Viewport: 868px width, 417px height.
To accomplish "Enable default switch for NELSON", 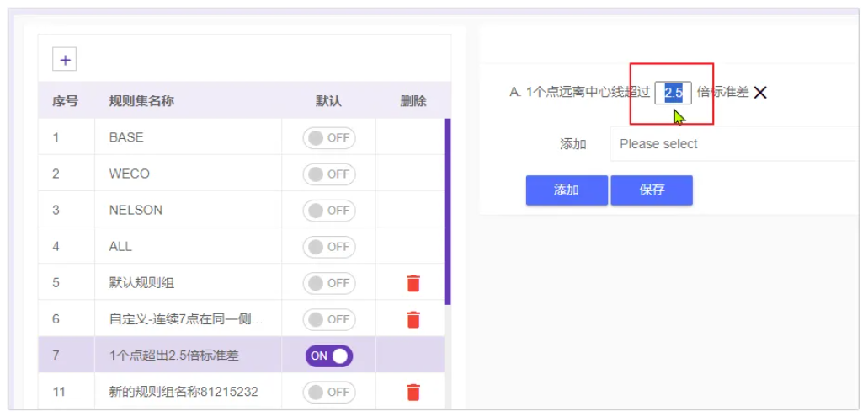I will [329, 211].
